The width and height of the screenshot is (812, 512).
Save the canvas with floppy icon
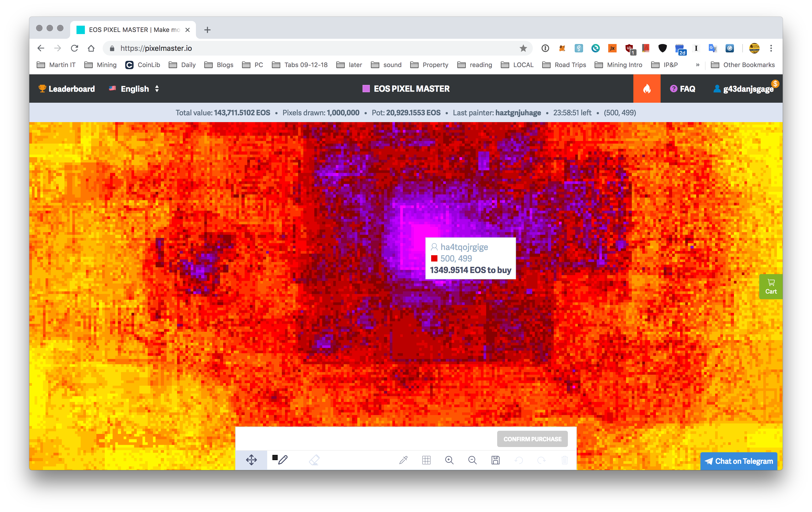(x=495, y=460)
